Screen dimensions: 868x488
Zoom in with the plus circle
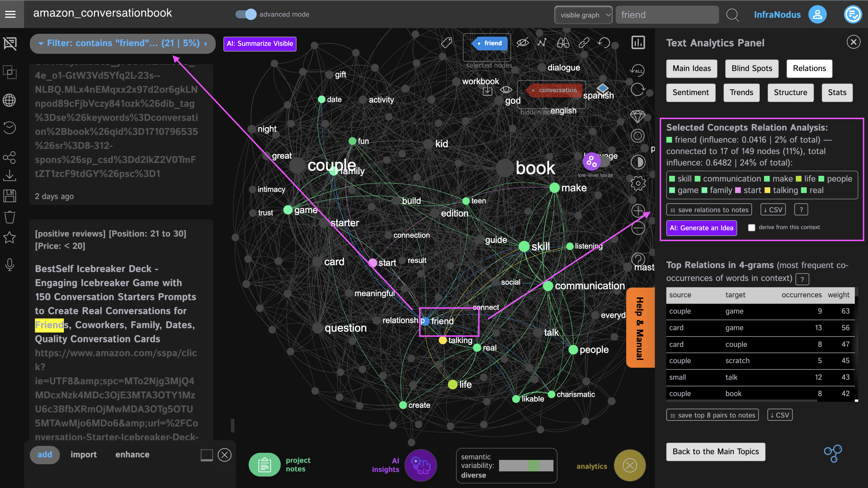click(x=638, y=211)
